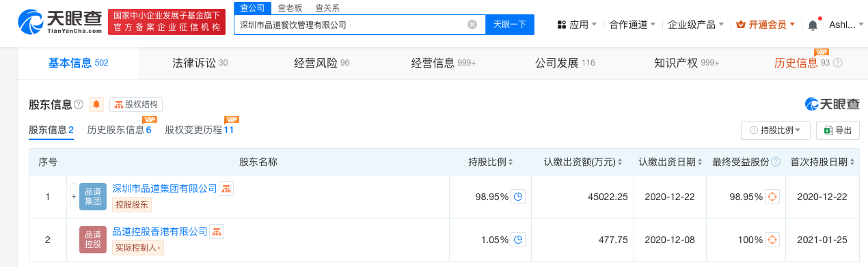Image resolution: width=868 pixels, height=267 pixels.
Task: Open 法律诉讼 tab
Action: [x=200, y=64]
